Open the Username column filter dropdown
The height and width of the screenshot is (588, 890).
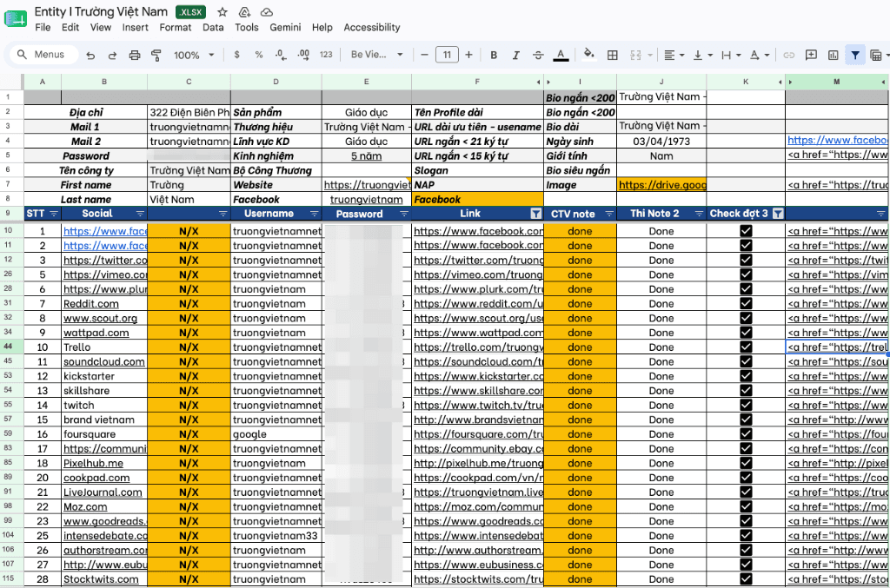pos(315,214)
